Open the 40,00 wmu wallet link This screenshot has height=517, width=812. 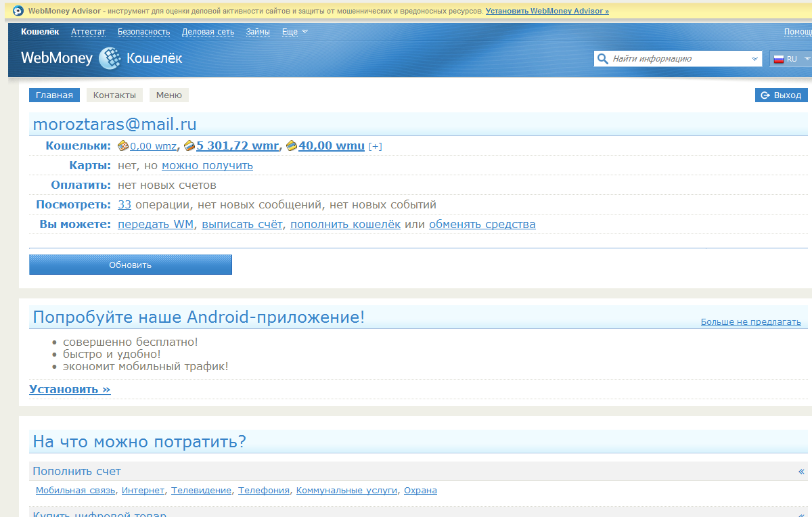[332, 145]
